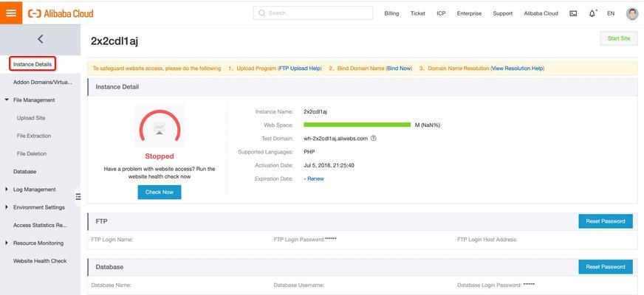This screenshot has height=295, width=644.
Task: Open Website Health Check in the sidebar
Action: click(x=40, y=261)
